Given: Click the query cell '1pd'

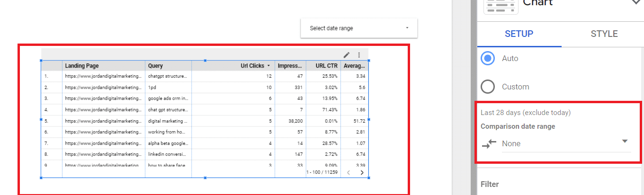Looking at the screenshot, I should click(x=152, y=88).
